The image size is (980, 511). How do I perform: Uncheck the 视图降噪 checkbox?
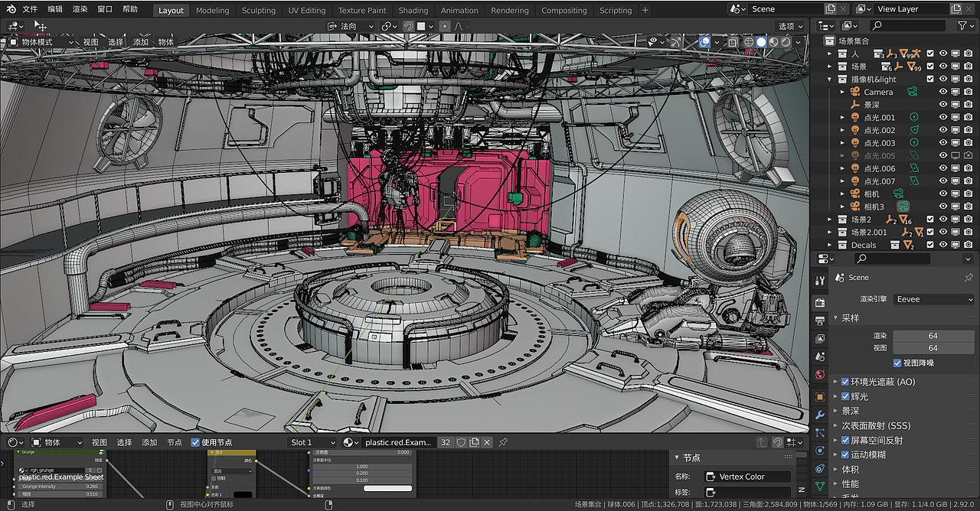[897, 363]
